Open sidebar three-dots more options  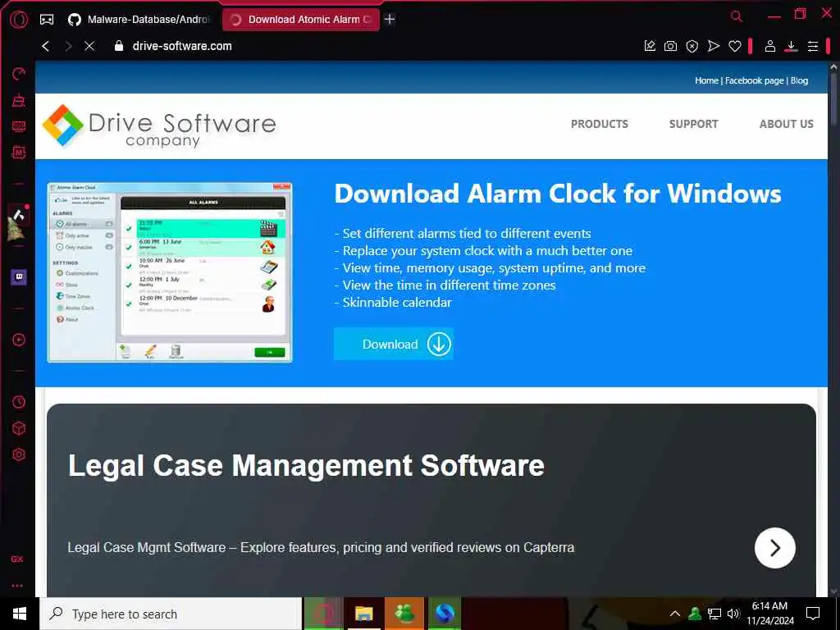17,586
